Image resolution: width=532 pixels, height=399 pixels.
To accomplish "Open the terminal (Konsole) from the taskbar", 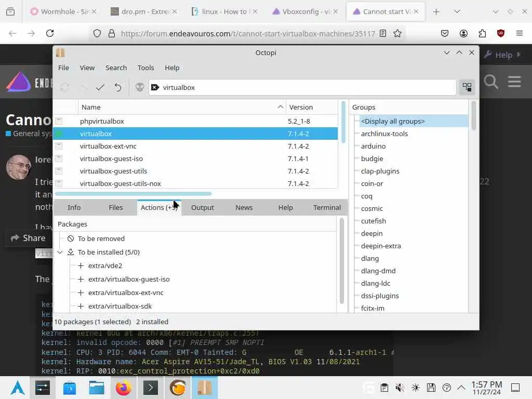I will pos(151,388).
